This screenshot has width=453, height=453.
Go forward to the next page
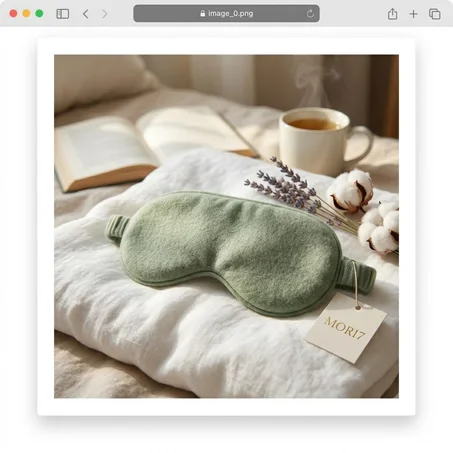(x=105, y=14)
